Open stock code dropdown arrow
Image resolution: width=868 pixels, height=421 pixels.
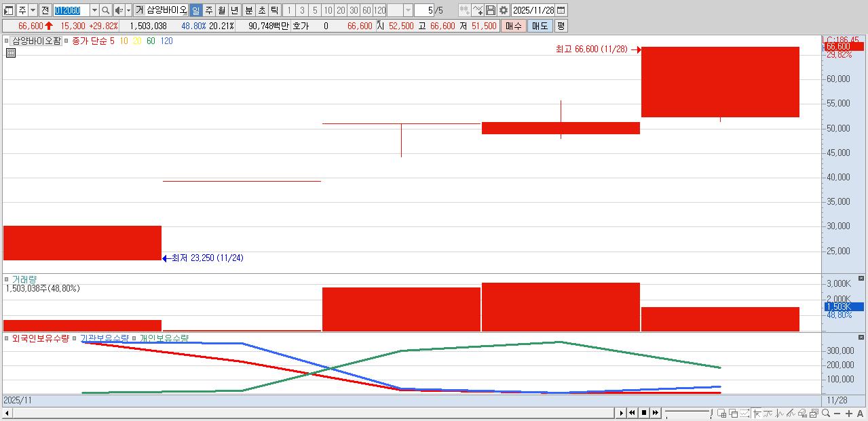[94, 10]
